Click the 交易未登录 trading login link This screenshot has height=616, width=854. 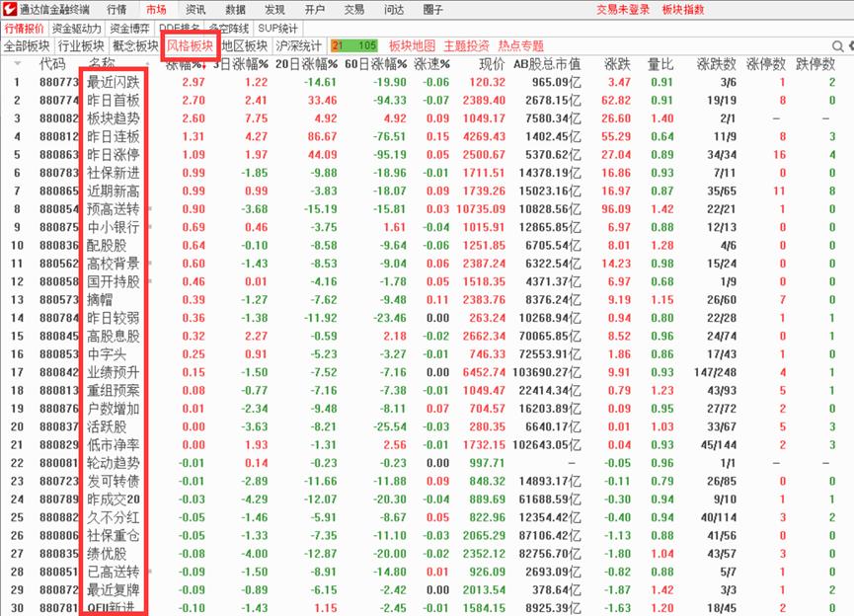pyautogui.click(x=625, y=9)
